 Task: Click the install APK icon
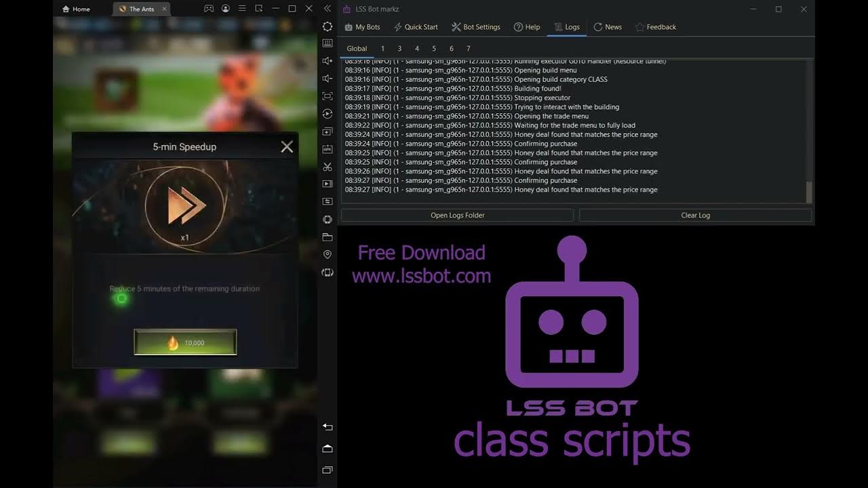[x=328, y=149]
